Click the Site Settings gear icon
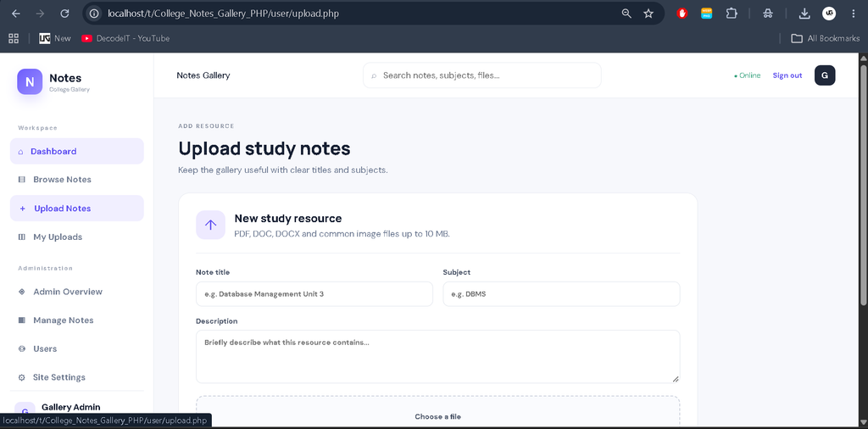This screenshot has height=429, width=868. click(21, 377)
